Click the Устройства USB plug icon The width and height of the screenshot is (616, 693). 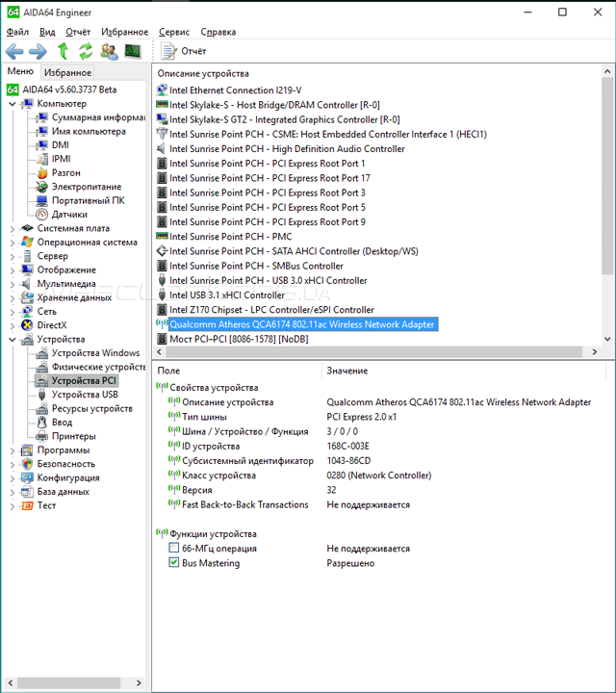[x=42, y=395]
